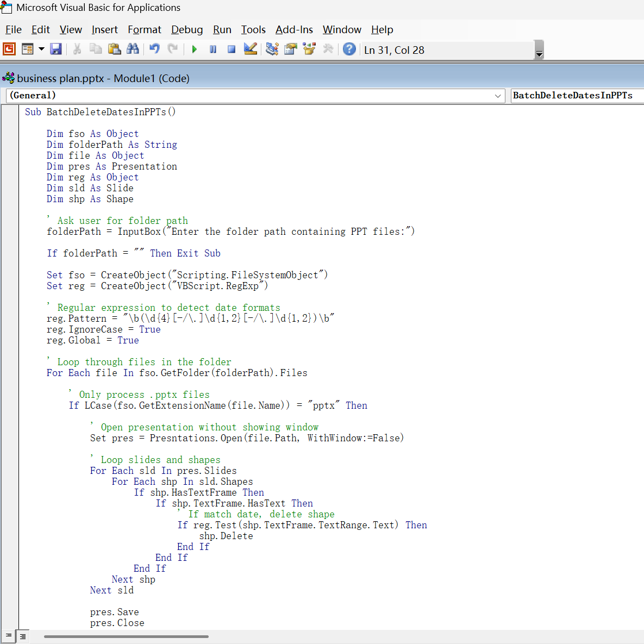Viewport: 644px width, 644px height.
Task: Save the project with the floppy disk icon
Action: tap(55, 49)
